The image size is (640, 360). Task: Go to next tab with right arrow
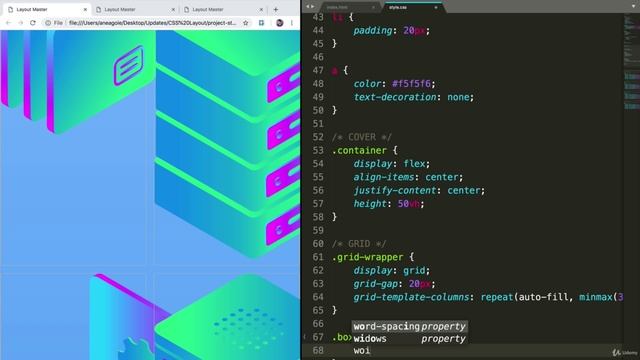coord(313,7)
